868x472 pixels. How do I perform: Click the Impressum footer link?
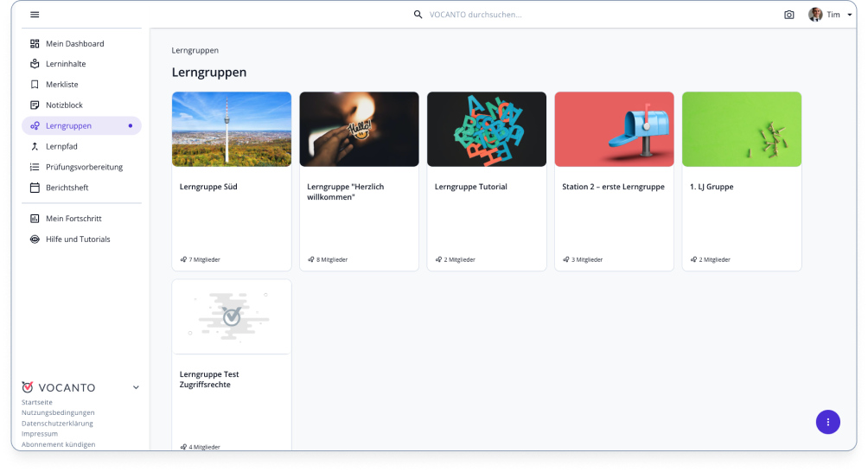click(40, 434)
